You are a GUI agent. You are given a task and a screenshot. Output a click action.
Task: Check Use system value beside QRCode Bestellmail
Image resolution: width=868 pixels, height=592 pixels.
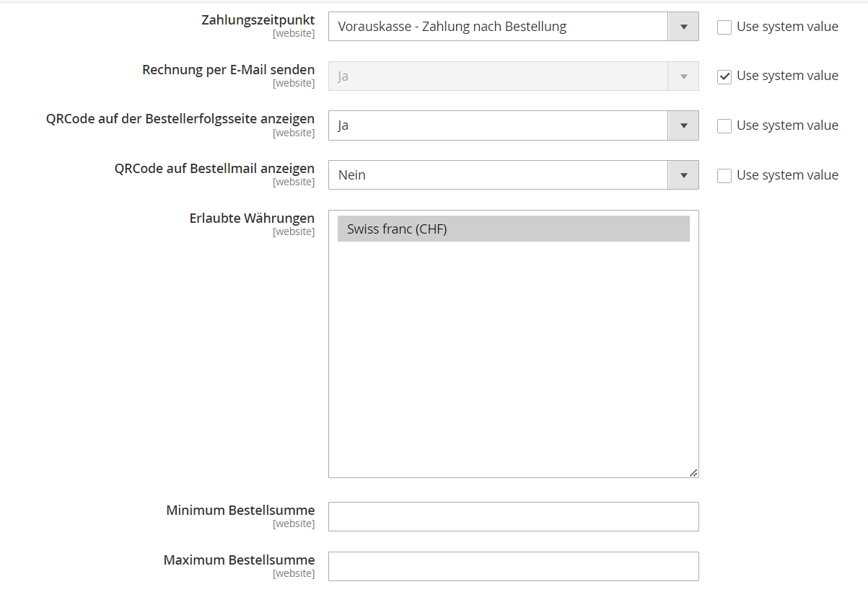[x=724, y=174]
